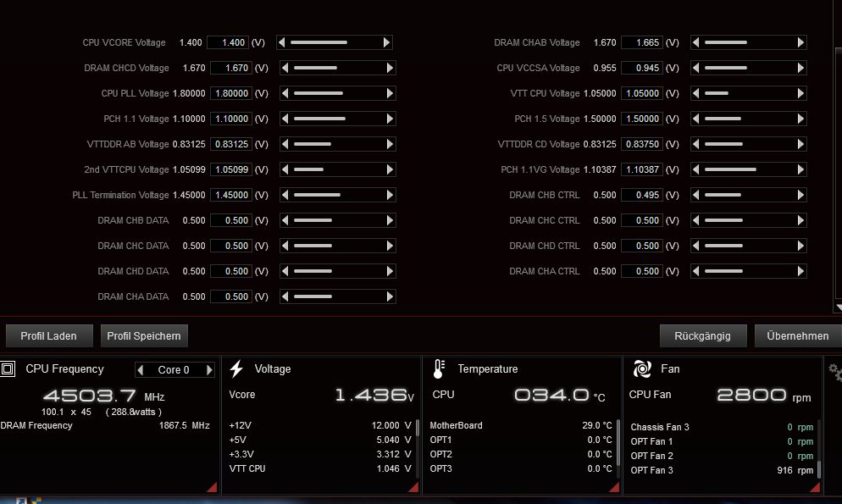Select previous core with left arrow
The width and height of the screenshot is (842, 504).
click(x=141, y=370)
